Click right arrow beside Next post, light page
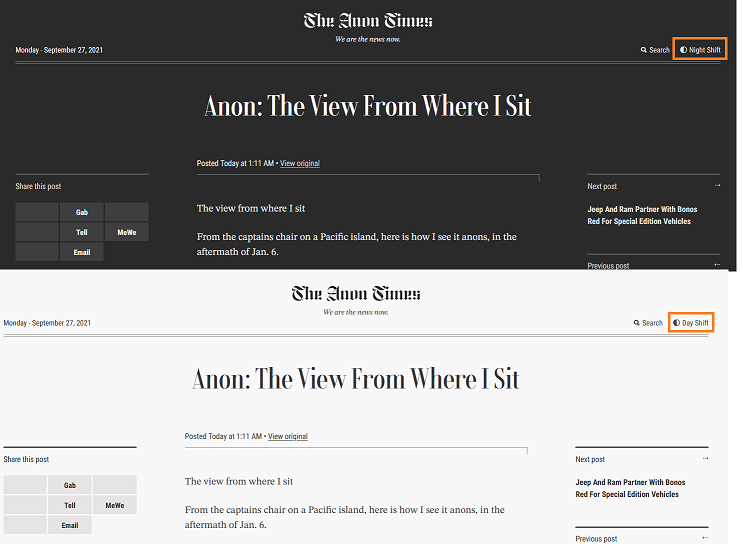This screenshot has width=743, height=544. point(705,458)
